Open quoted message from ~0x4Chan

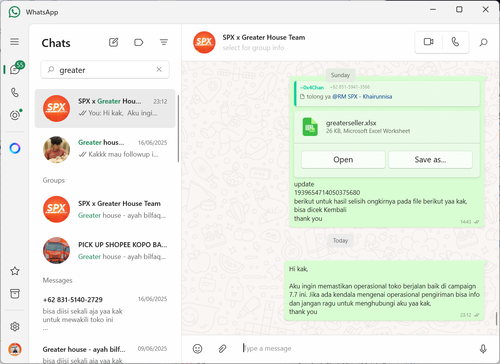click(x=387, y=92)
